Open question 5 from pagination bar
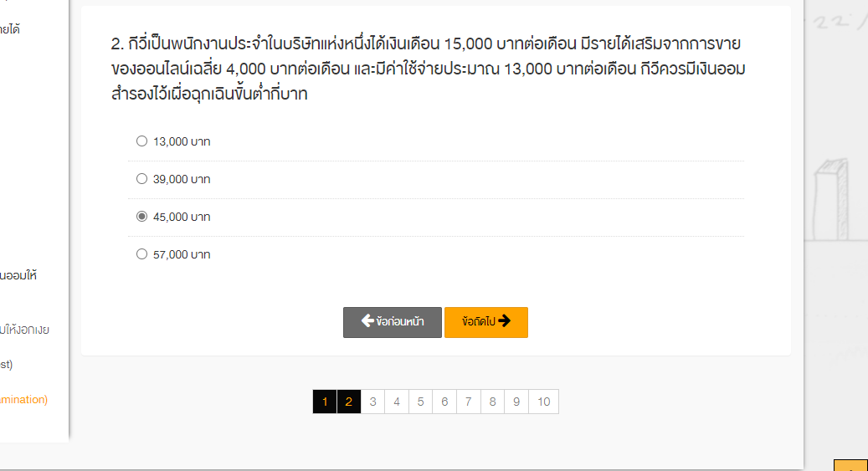The height and width of the screenshot is (471, 868). (x=421, y=402)
